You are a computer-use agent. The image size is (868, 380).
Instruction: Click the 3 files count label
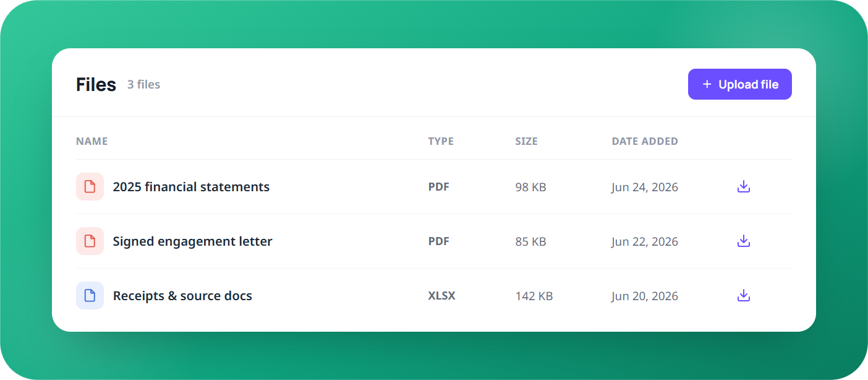click(143, 84)
